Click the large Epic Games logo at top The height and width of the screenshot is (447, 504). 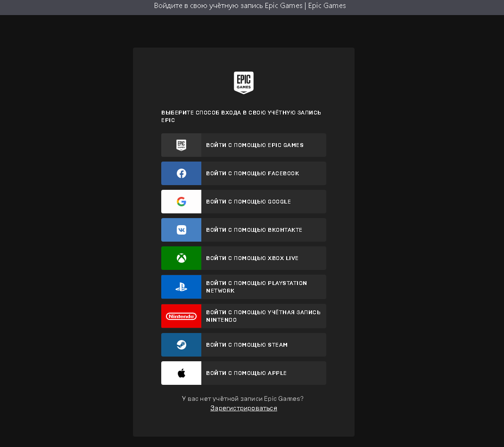pos(244,82)
